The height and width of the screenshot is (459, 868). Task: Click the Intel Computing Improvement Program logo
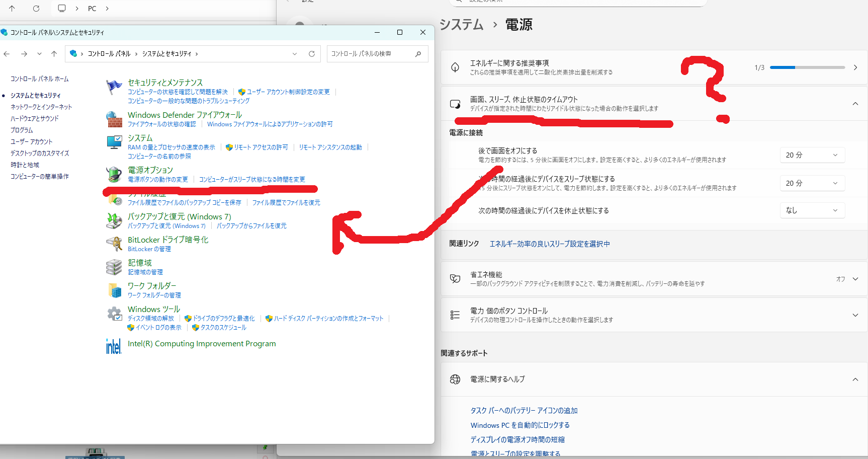tap(114, 346)
